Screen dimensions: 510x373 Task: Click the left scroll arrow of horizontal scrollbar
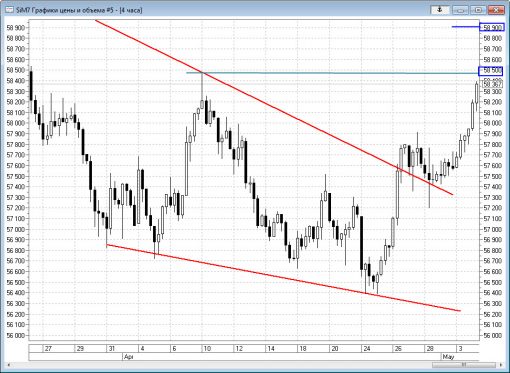(x=9, y=365)
